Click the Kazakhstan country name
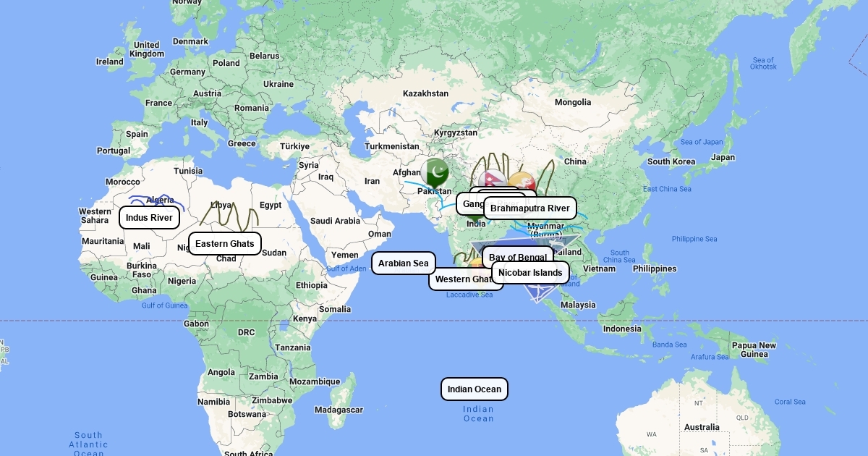Image resolution: width=868 pixels, height=456 pixels. [425, 93]
